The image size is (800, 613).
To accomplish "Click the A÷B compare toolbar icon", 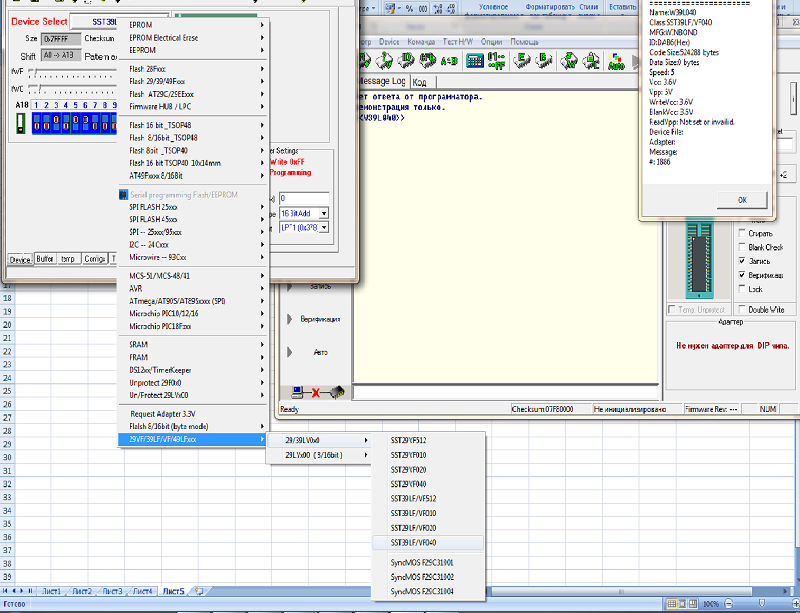I will [x=448, y=61].
